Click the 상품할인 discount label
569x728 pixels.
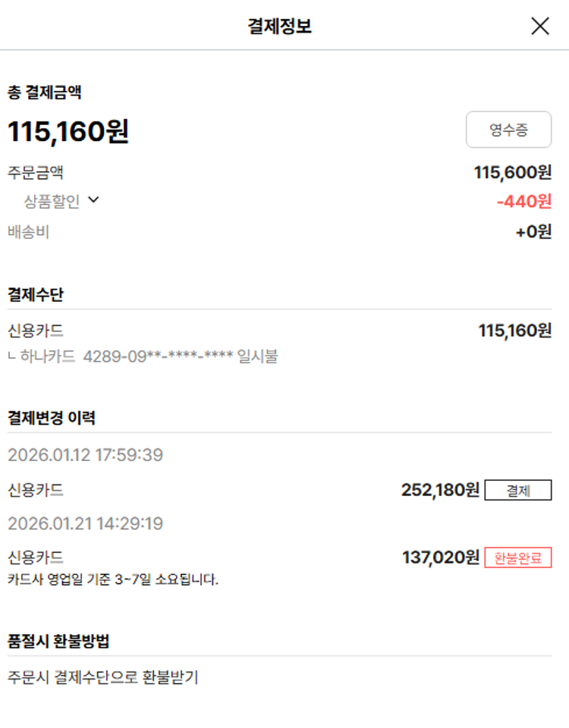(52, 201)
